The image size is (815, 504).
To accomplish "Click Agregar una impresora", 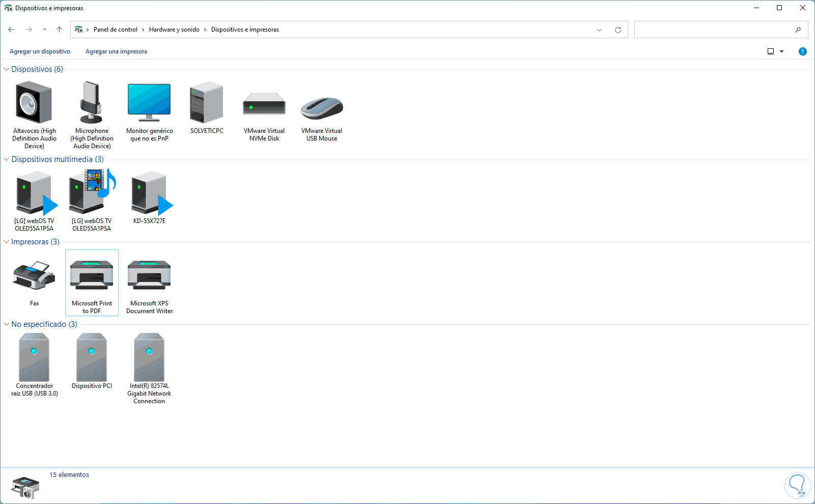I will [116, 51].
